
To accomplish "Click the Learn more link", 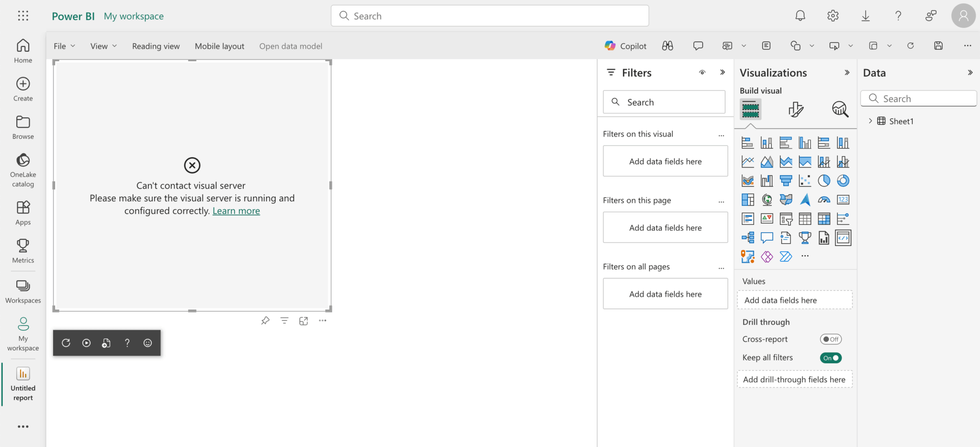I will coord(236,211).
